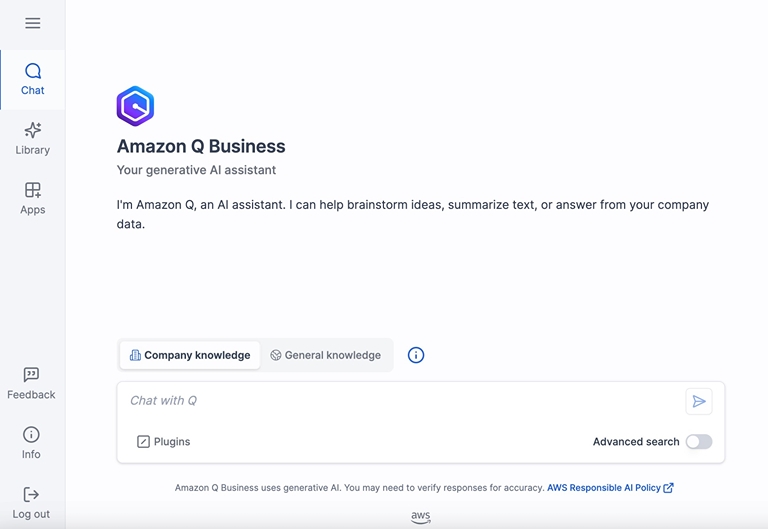768x529 pixels.
Task: Click the knowledge source info icon
Action: pyautogui.click(x=416, y=355)
